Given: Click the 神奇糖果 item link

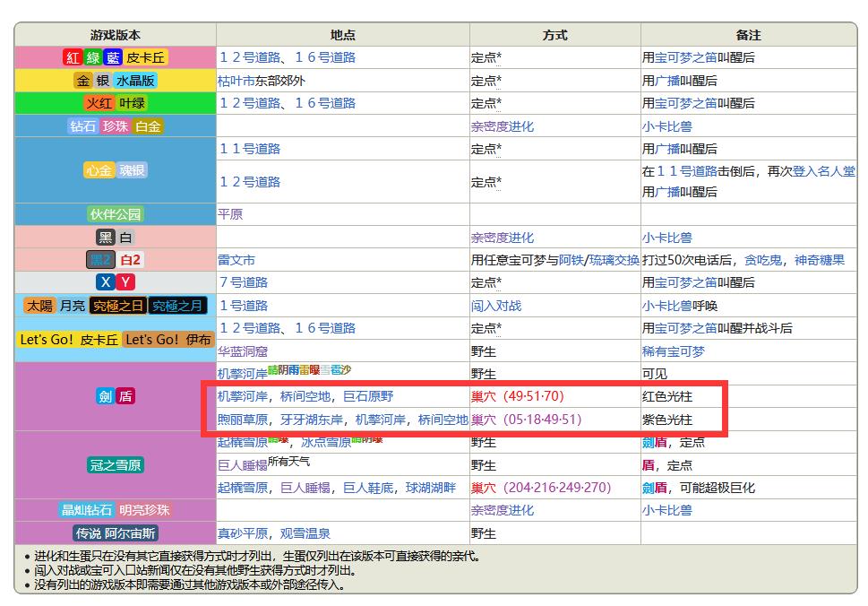Looking at the screenshot, I should pos(820,260).
